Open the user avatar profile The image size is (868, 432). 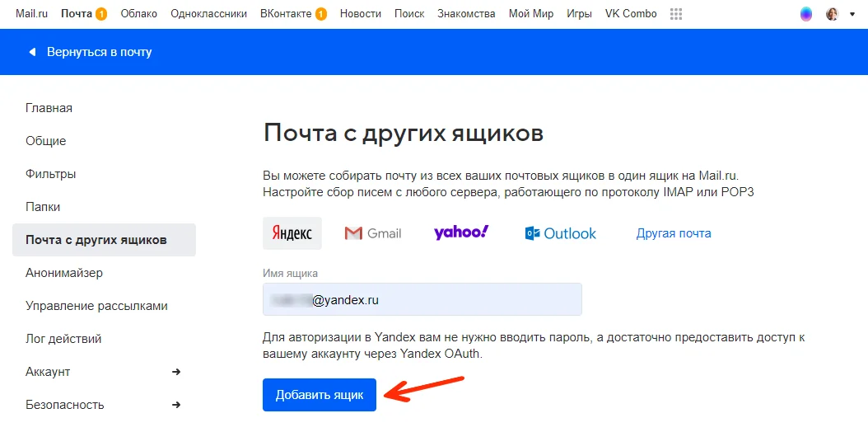point(832,14)
